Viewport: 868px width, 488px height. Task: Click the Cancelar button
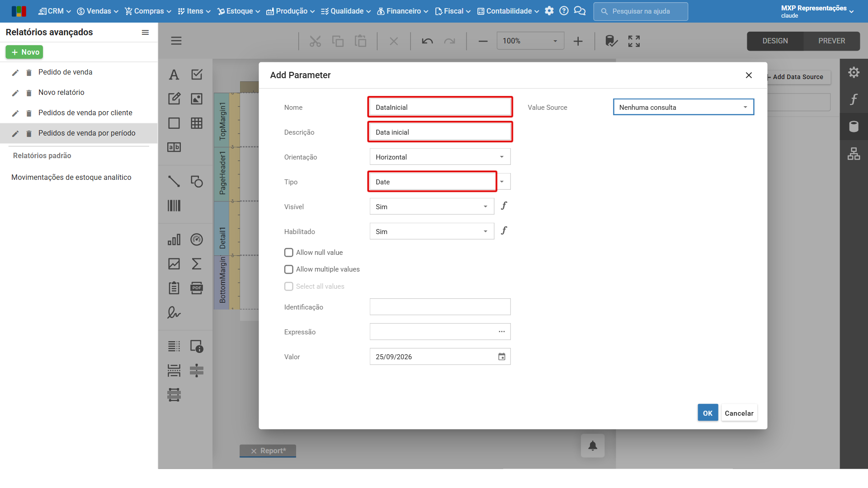739,413
